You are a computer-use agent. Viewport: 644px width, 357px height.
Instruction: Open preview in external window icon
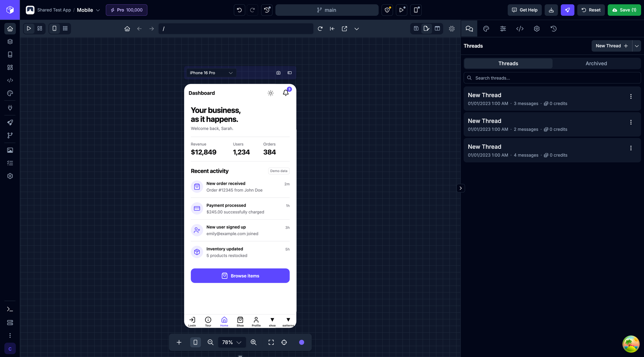tap(345, 29)
